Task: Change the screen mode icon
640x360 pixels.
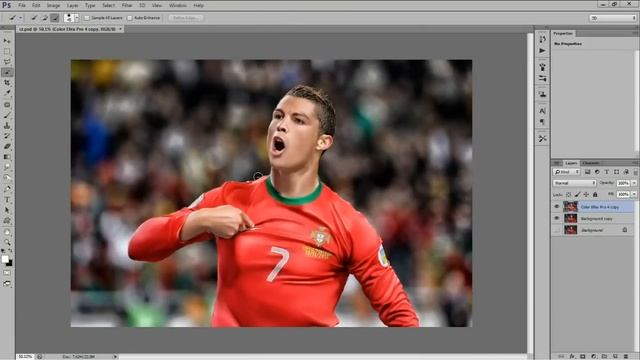Action: 7,283
